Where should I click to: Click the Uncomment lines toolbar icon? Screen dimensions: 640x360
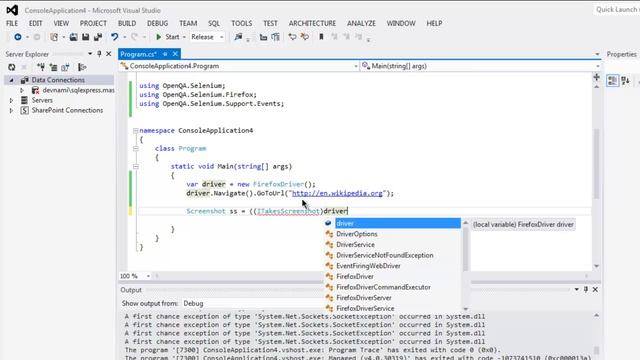276,37
